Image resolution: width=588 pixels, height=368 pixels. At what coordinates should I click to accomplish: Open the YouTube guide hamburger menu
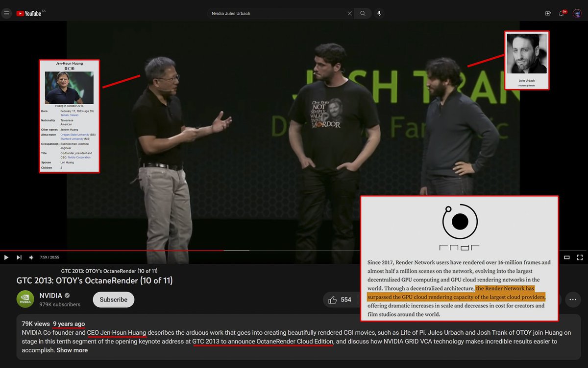click(x=6, y=13)
